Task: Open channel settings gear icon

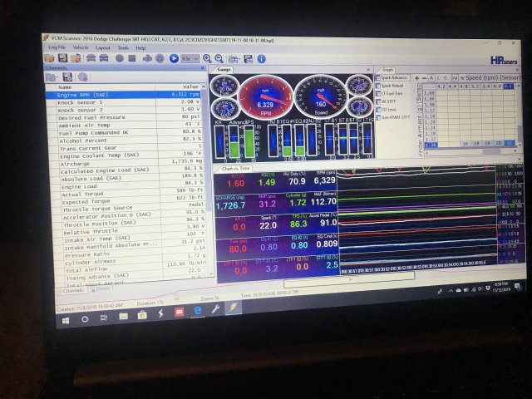Action: pyautogui.click(x=82, y=77)
